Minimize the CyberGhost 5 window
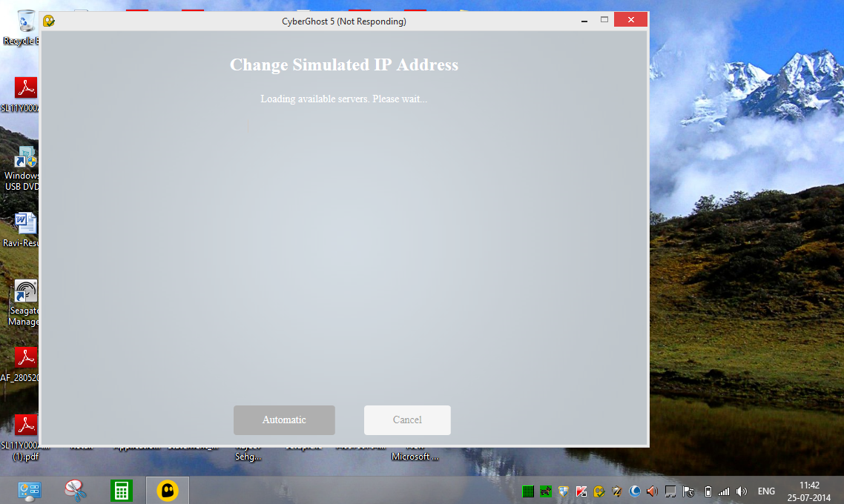Viewport: 844px width, 504px height. tap(584, 21)
